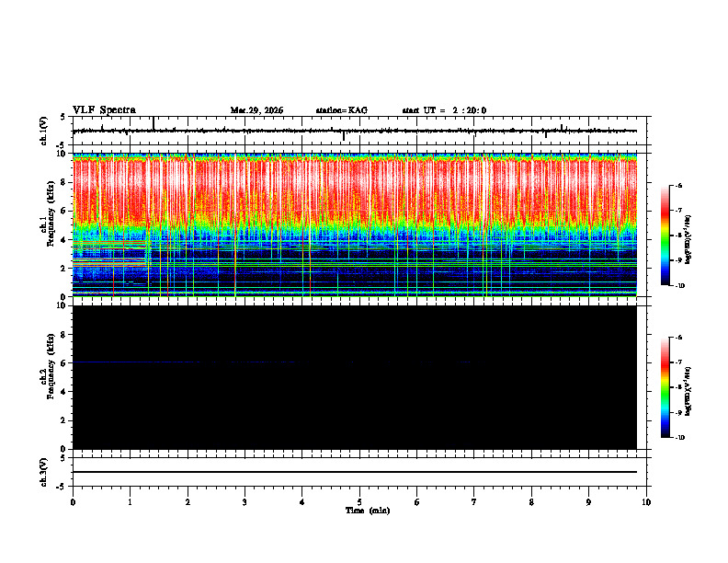Image resolution: width=728 pixels, height=563 pixels.
Task: Click time axis tick label 9
Action: [588, 502]
